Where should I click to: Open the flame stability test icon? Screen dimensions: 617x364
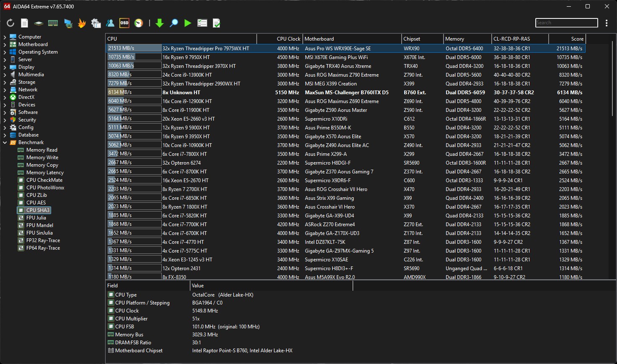pos(82,23)
